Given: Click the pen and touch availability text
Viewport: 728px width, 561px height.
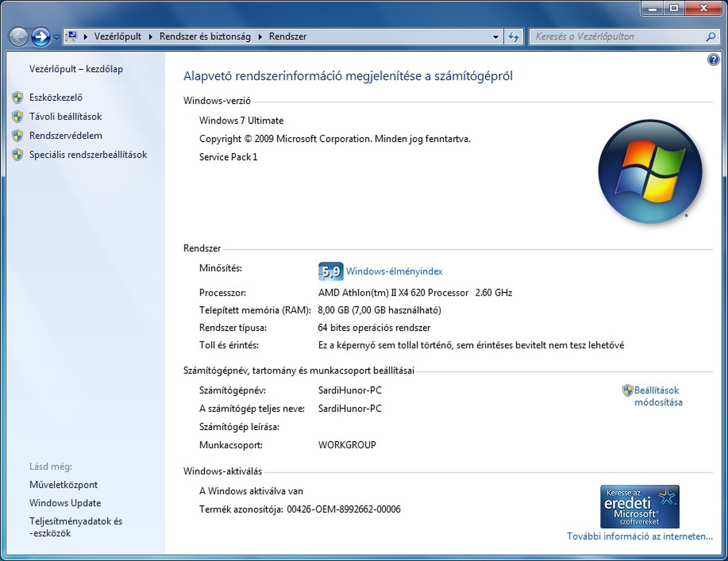Looking at the screenshot, I should click(471, 345).
